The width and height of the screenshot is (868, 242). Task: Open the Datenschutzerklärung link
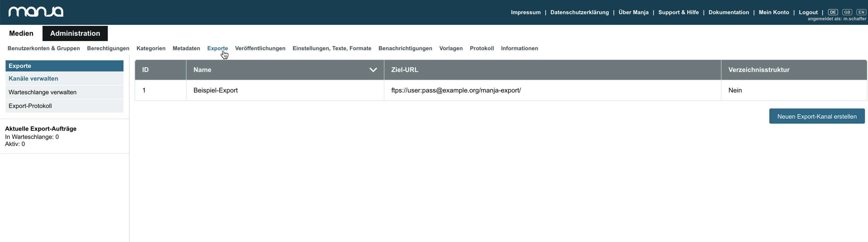[x=579, y=12]
